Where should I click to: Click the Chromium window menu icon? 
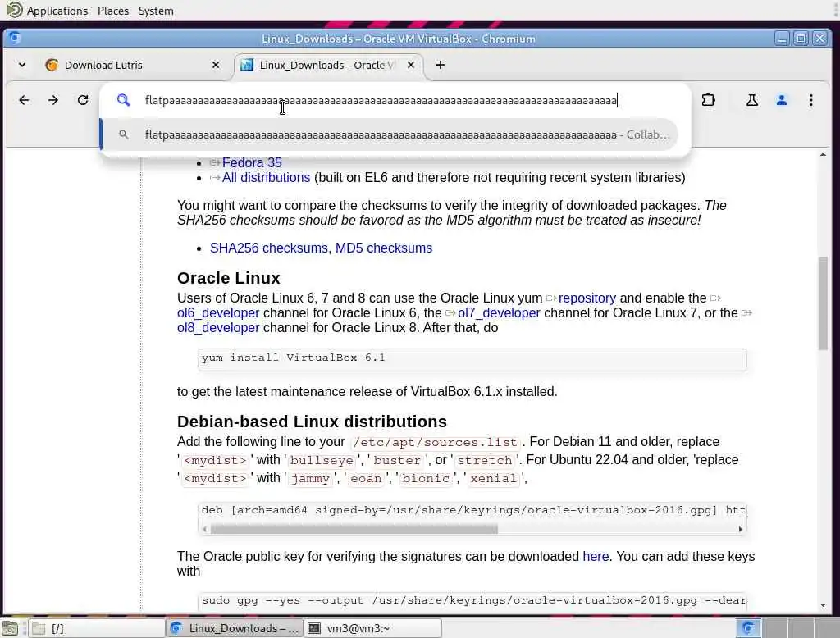(15, 38)
